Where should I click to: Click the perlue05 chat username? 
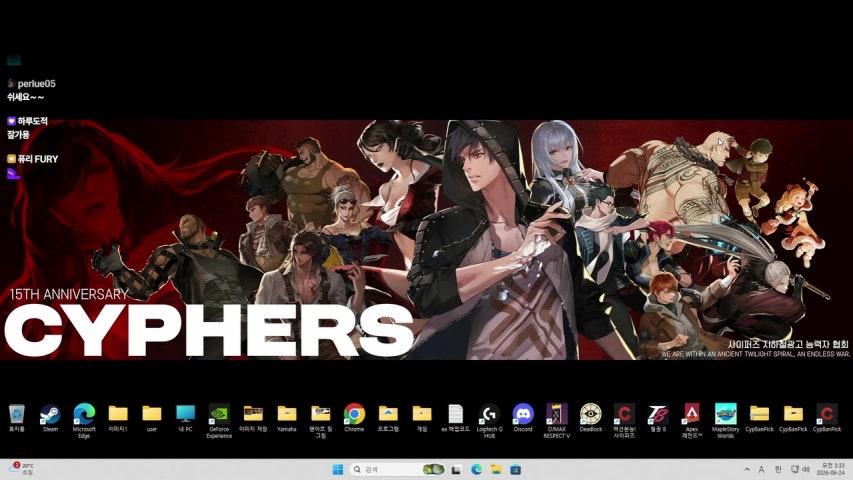36,84
